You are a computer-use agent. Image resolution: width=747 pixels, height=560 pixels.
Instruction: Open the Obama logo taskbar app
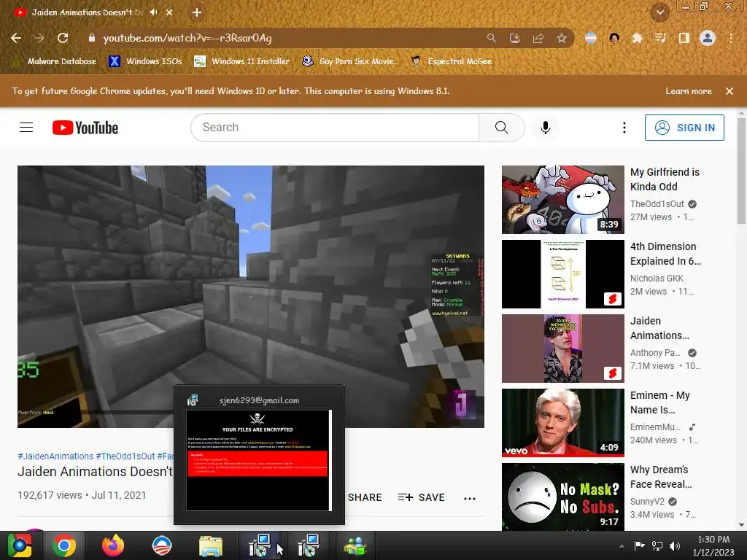coord(161,545)
